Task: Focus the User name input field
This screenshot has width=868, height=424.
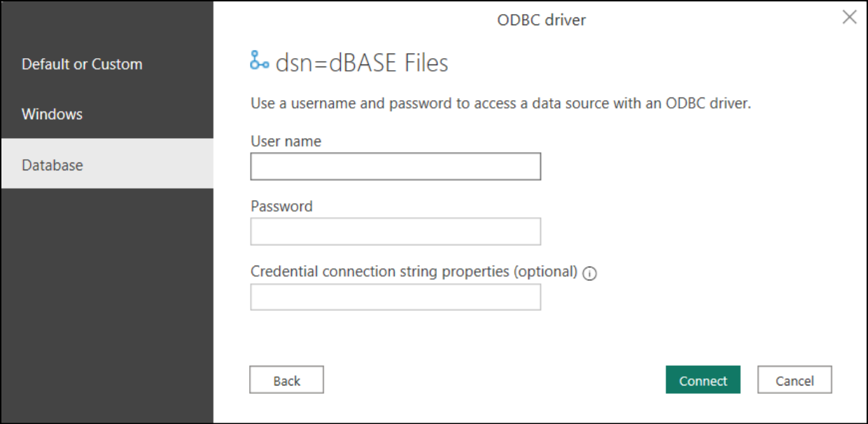Action: pyautogui.click(x=395, y=167)
